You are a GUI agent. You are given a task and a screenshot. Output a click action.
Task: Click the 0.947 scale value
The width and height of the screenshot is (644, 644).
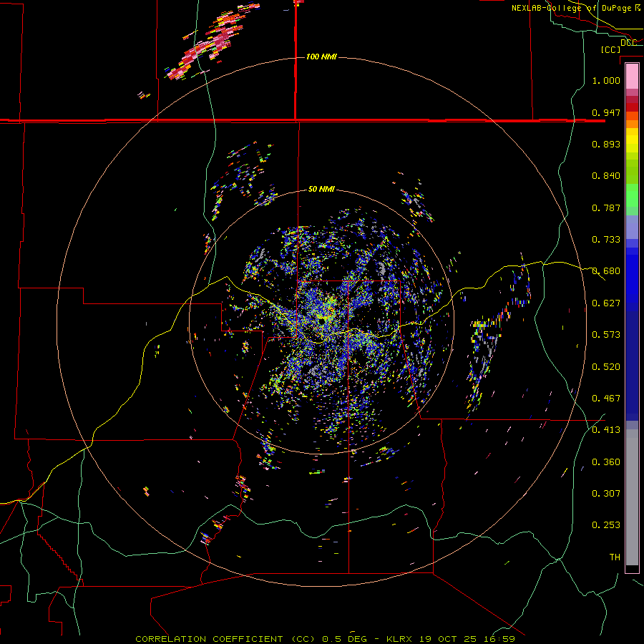pos(606,112)
